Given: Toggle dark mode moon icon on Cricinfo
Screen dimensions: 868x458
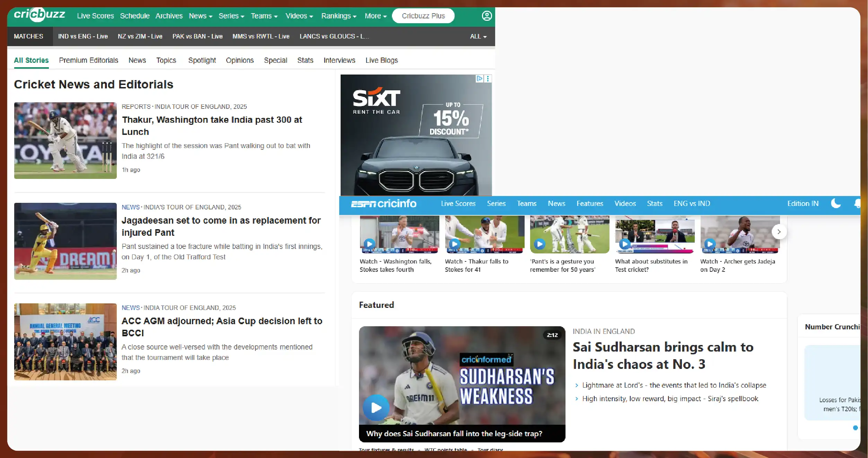Looking at the screenshot, I should tap(836, 204).
